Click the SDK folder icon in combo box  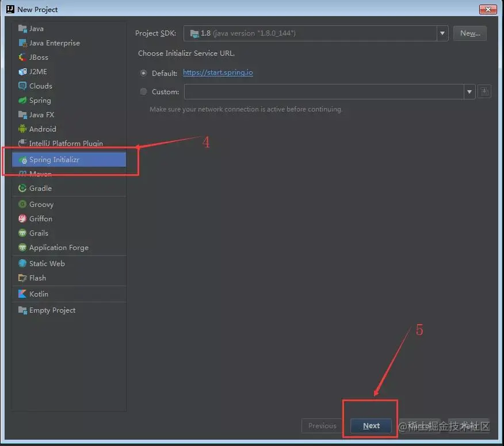pyautogui.click(x=194, y=33)
